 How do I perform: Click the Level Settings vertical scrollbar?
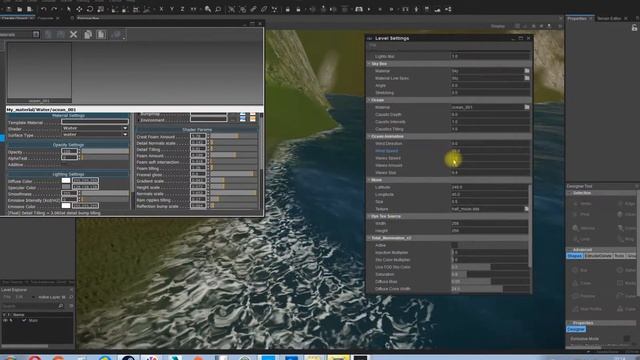(x=530, y=226)
